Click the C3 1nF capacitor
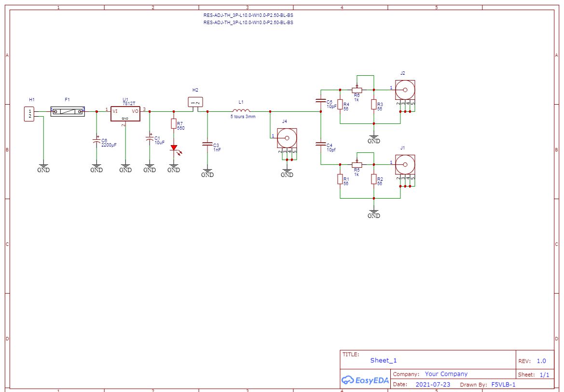 coord(207,144)
